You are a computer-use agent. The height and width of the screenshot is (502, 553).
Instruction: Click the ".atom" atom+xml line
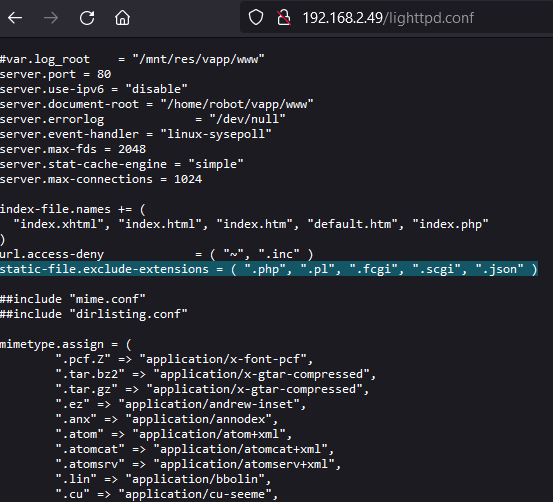pyautogui.click(x=174, y=434)
